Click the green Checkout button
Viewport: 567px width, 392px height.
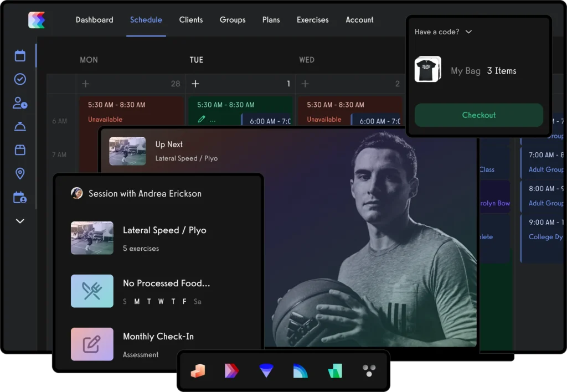pos(478,115)
